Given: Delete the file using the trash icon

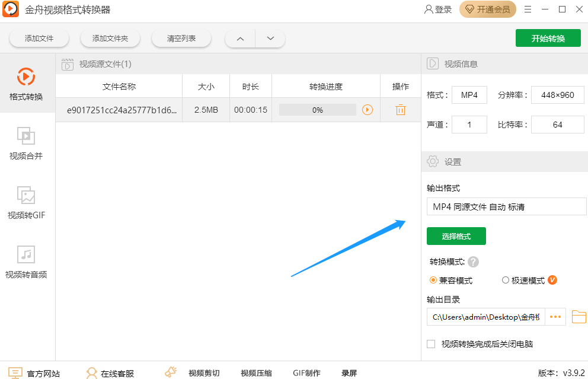Looking at the screenshot, I should [x=401, y=110].
